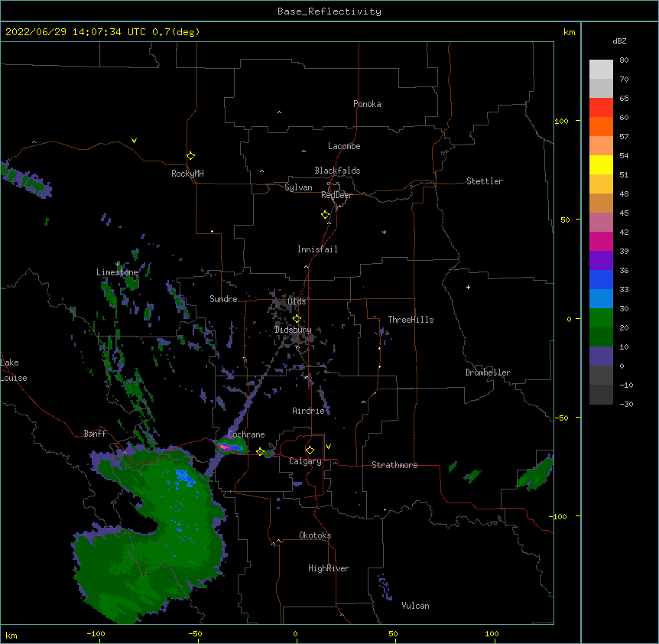Click the asterisk marker above Limestone label
659x644 pixels.
click(x=118, y=264)
